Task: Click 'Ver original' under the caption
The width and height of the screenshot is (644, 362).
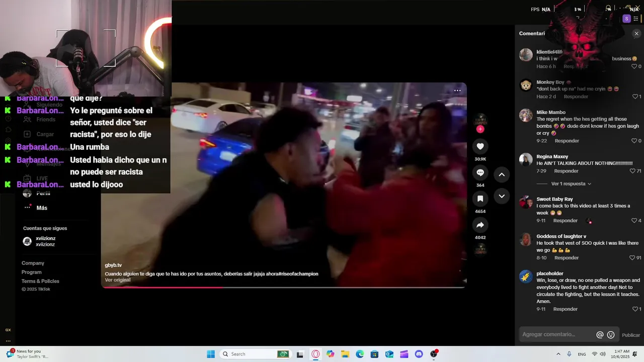Action: 118,280
